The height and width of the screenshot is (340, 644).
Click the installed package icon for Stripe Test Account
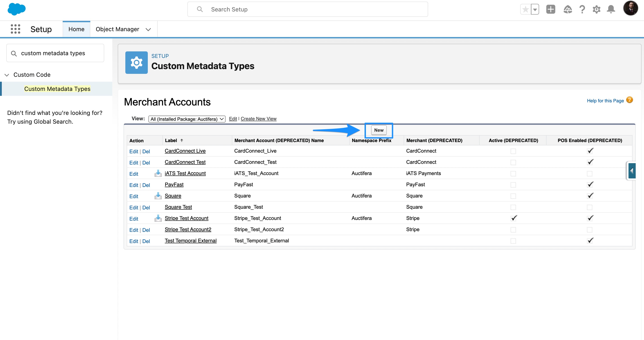click(158, 218)
